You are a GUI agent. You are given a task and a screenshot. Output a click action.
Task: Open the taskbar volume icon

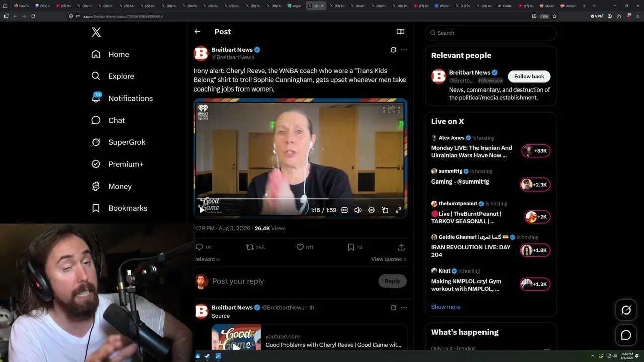point(614,356)
